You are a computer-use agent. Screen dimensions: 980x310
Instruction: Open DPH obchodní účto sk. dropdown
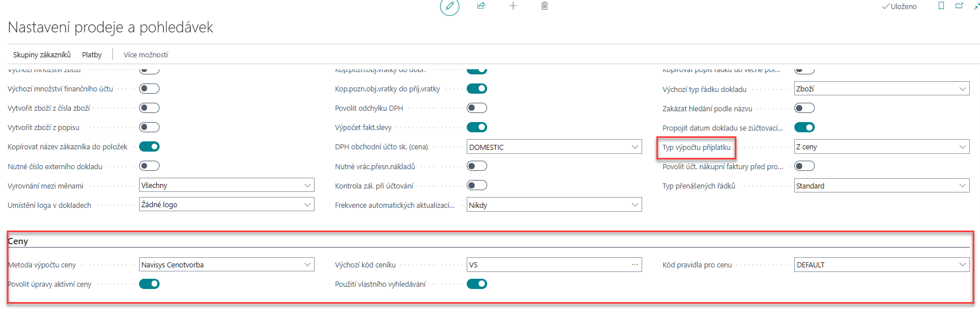(x=634, y=147)
